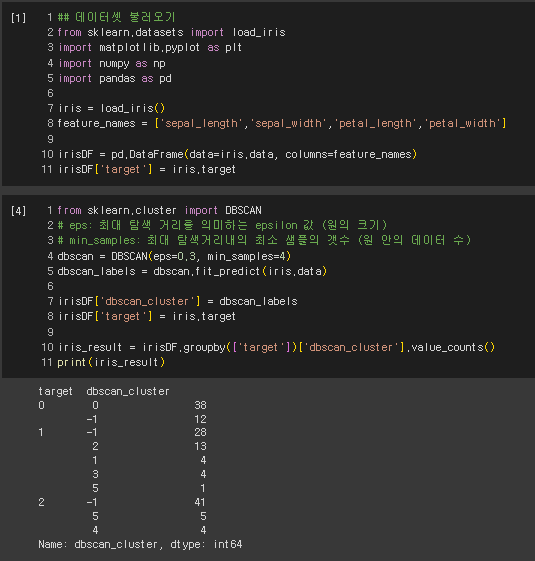
Task: Click the pd.DataFrame creation line
Action: tap(237, 154)
